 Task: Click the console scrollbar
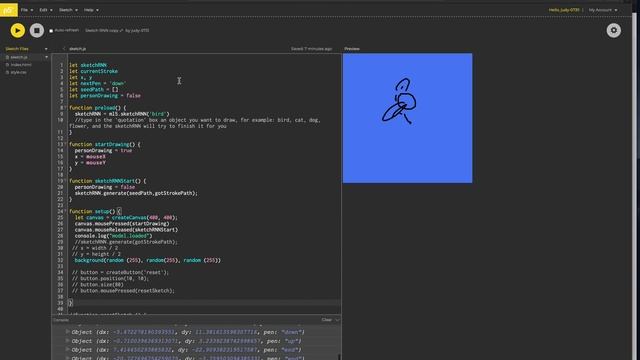coord(339,357)
